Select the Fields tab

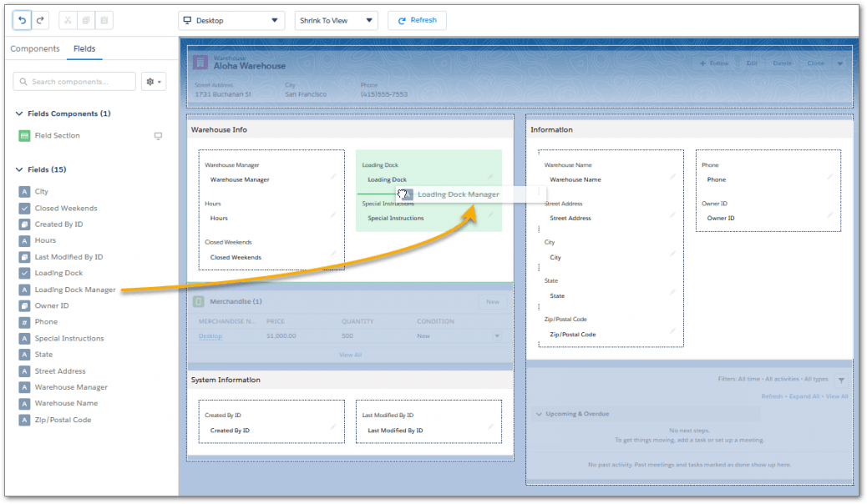pyautogui.click(x=84, y=48)
